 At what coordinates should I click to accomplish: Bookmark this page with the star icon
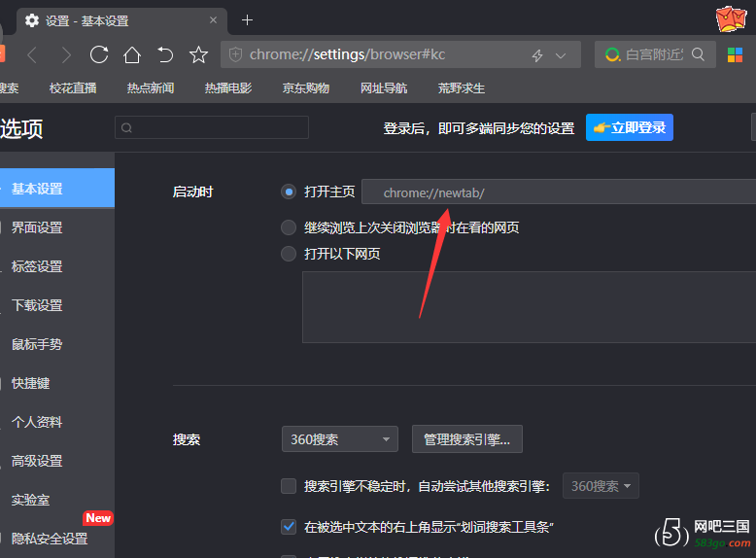pos(198,54)
